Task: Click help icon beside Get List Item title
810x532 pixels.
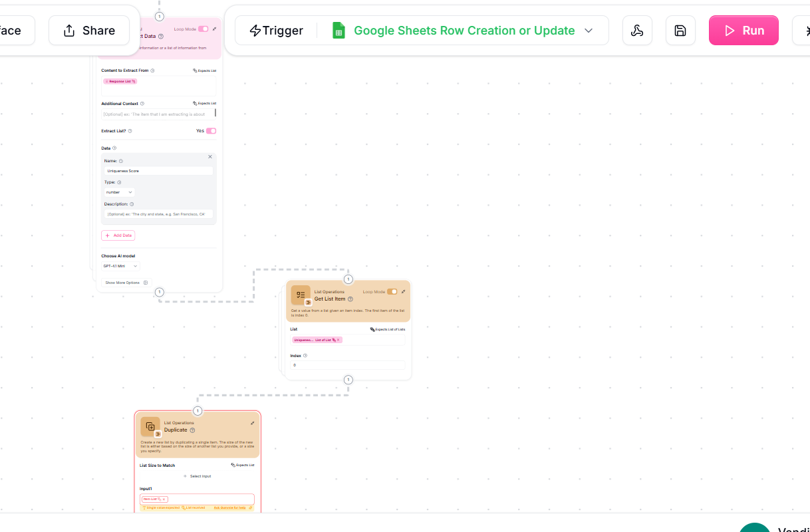Action: click(350, 299)
